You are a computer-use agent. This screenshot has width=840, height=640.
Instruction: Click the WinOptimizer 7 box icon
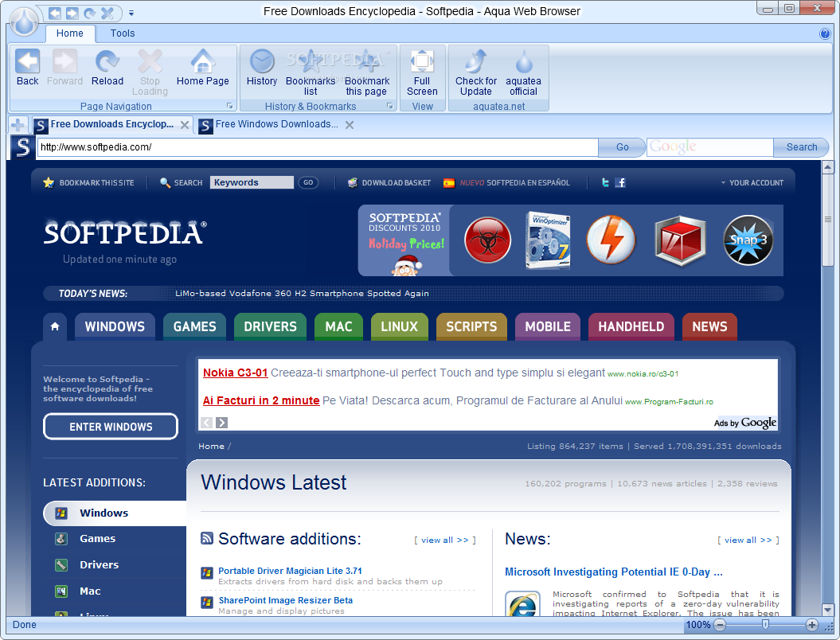[548, 240]
